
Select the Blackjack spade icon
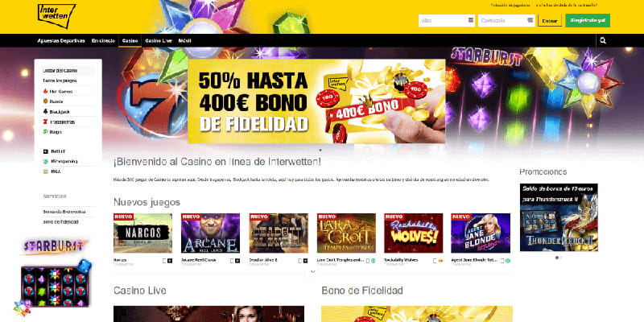tap(45, 111)
